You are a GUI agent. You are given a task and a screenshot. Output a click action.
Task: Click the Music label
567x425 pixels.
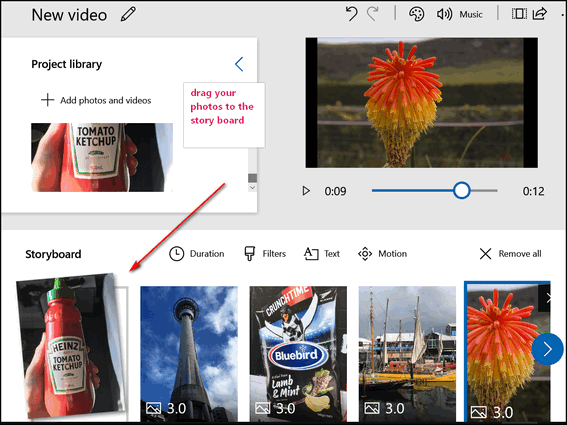pos(471,14)
